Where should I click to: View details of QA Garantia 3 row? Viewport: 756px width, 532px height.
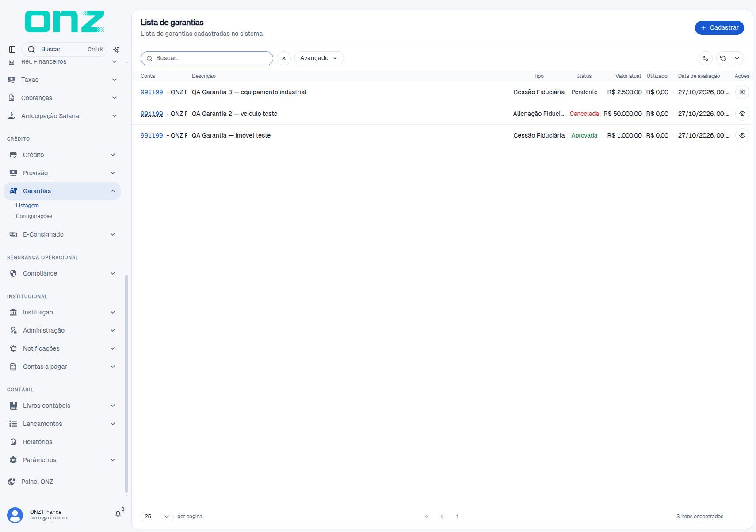point(742,92)
